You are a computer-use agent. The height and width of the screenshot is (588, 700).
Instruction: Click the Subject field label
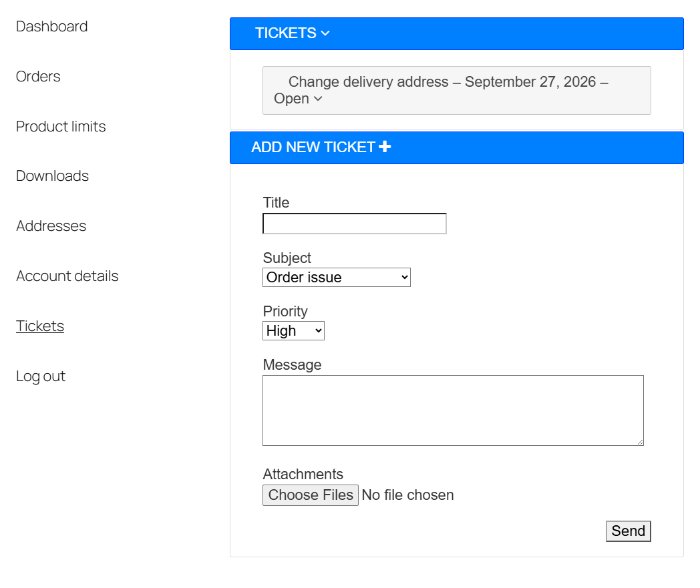pos(287,258)
